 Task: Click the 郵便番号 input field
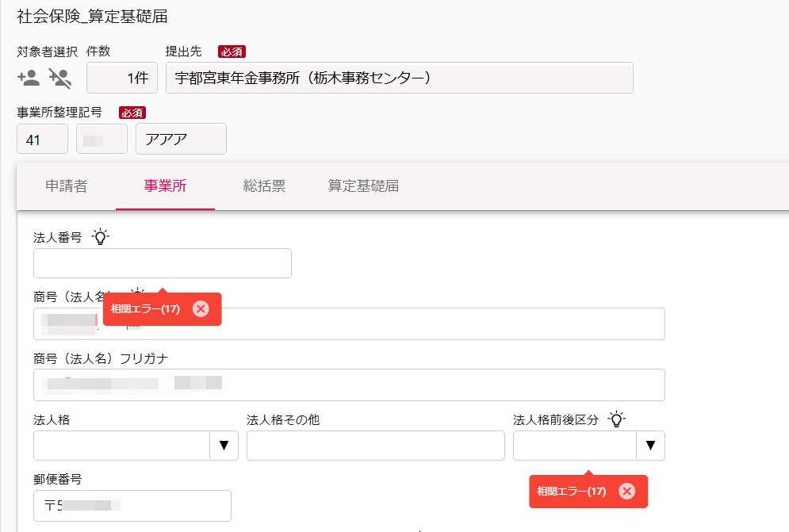[x=132, y=506]
